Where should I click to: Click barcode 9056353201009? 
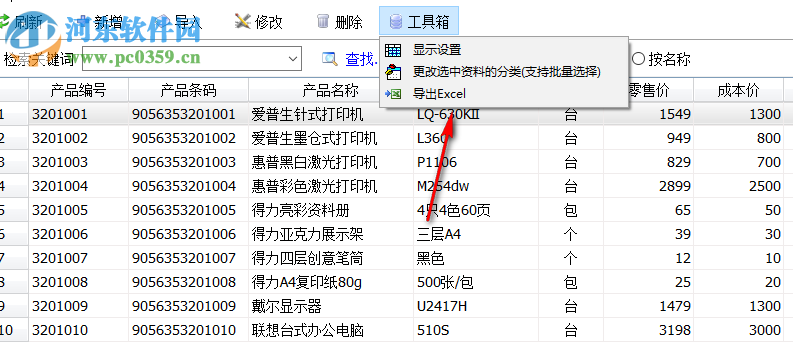coord(189,306)
